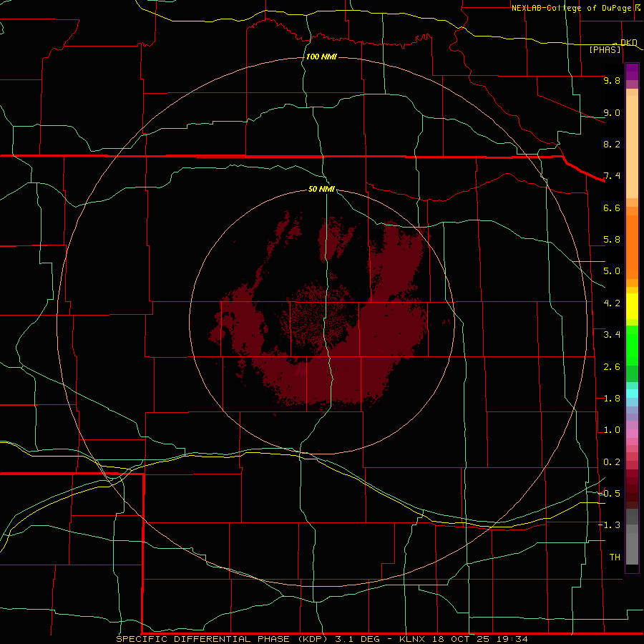Screen dimensions: 644x644
Task: Click the large dark red echo northeast of center
Action: coord(396,260)
